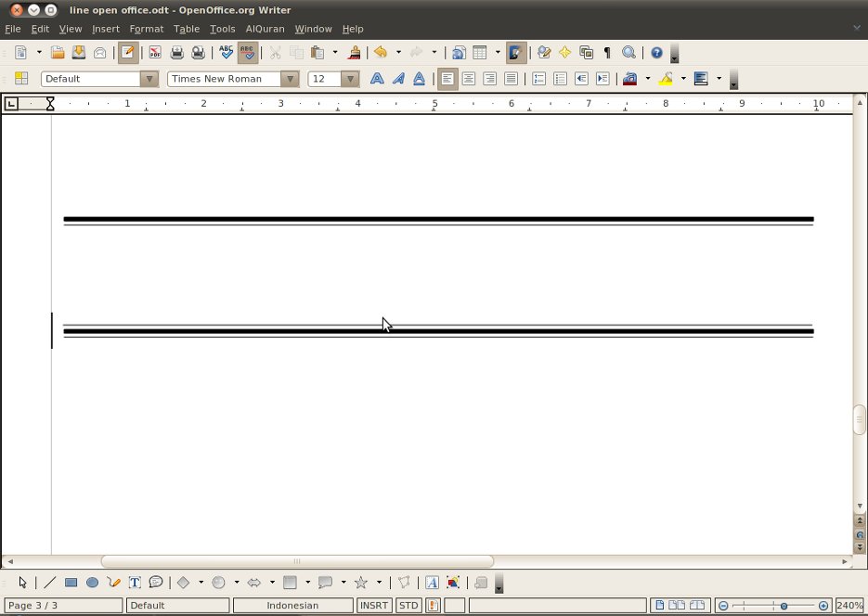This screenshot has height=616, width=868.
Task: Expand the font size dropdown
Action: coord(350,78)
